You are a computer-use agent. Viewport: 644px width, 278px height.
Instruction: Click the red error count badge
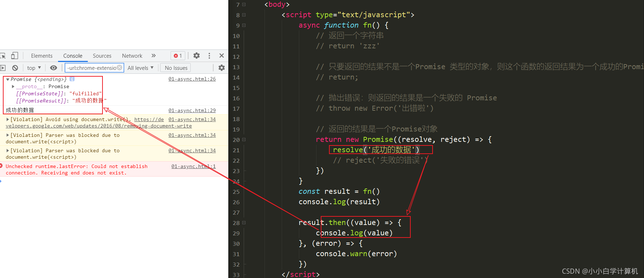click(178, 56)
